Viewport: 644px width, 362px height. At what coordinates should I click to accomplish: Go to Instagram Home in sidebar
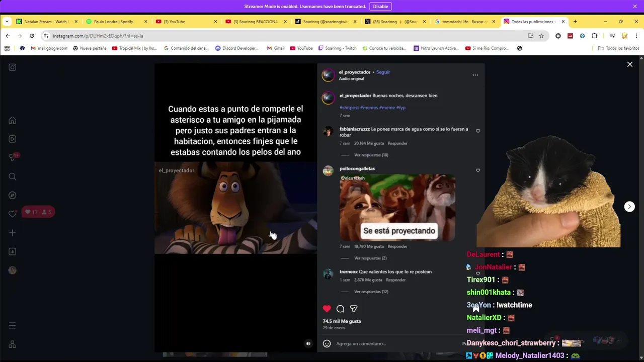13,120
